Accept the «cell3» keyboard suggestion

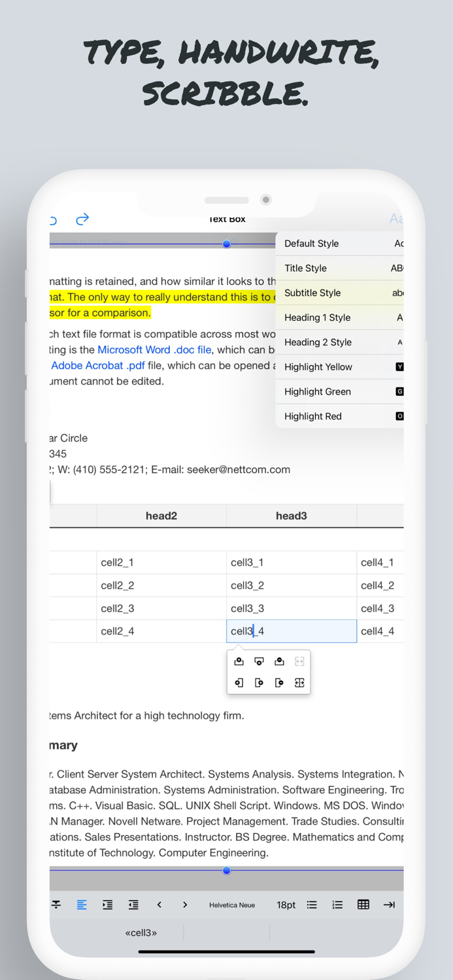coord(141,933)
